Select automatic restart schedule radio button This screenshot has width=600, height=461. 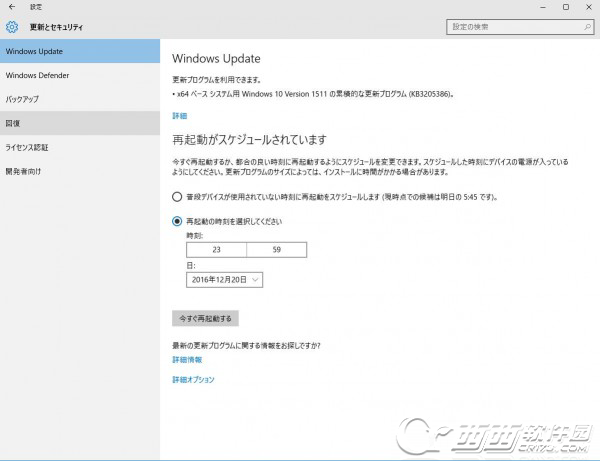(x=177, y=197)
